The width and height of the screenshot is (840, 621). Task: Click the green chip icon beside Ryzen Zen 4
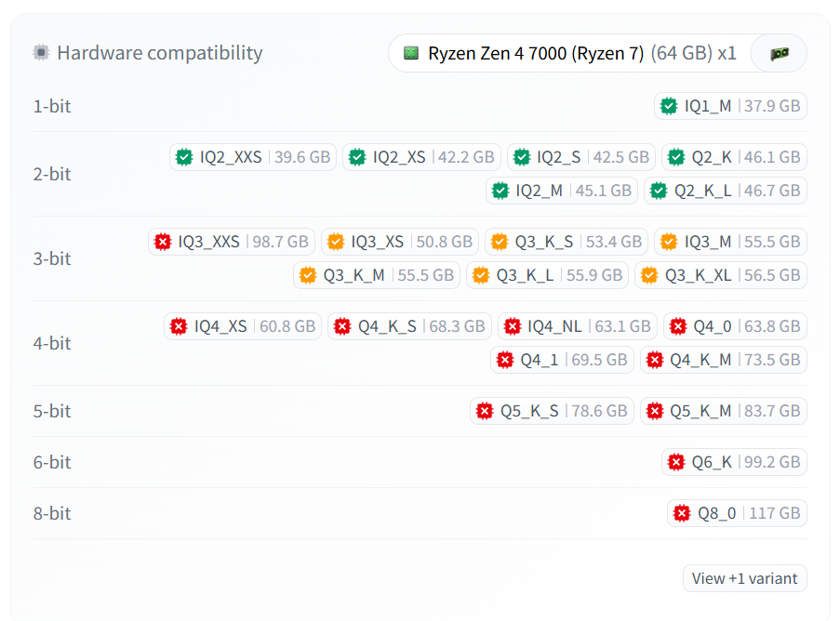coord(411,53)
